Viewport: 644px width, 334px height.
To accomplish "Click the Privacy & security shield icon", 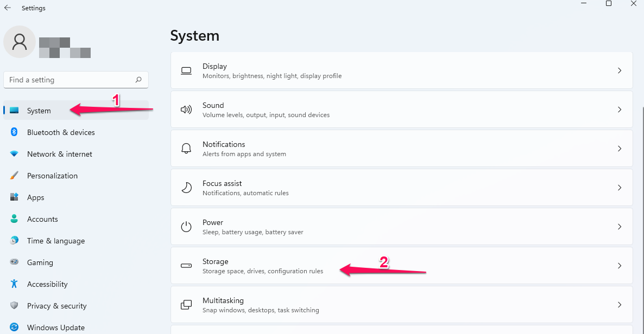I will click(14, 305).
